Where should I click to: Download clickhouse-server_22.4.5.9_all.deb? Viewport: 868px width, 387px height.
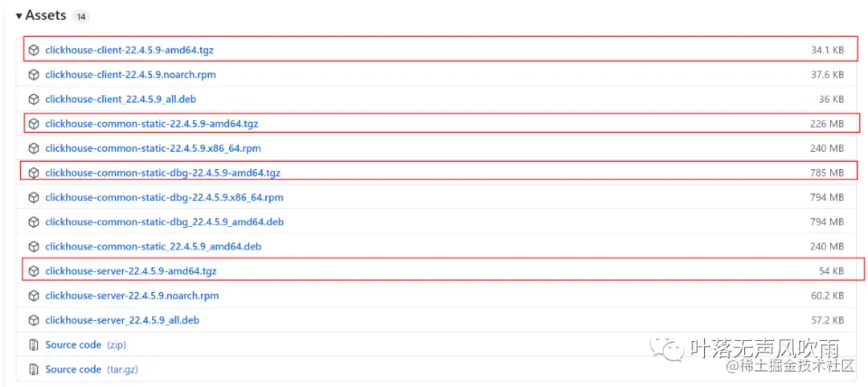pyautogui.click(x=122, y=320)
